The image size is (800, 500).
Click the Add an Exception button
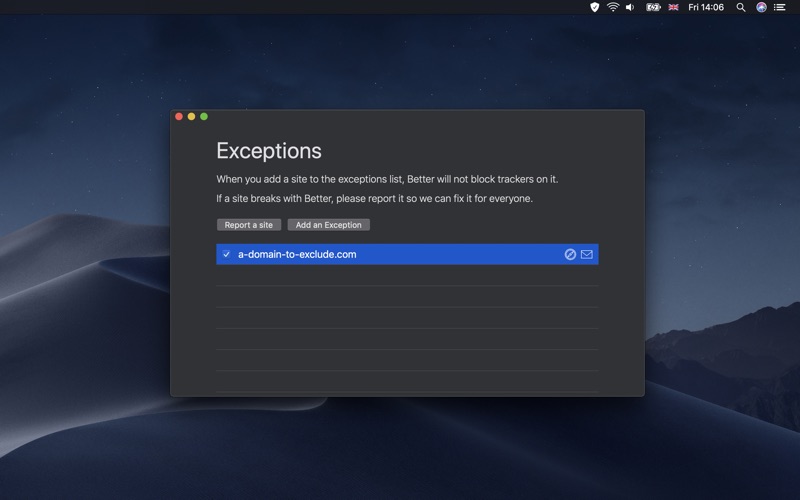(329, 225)
